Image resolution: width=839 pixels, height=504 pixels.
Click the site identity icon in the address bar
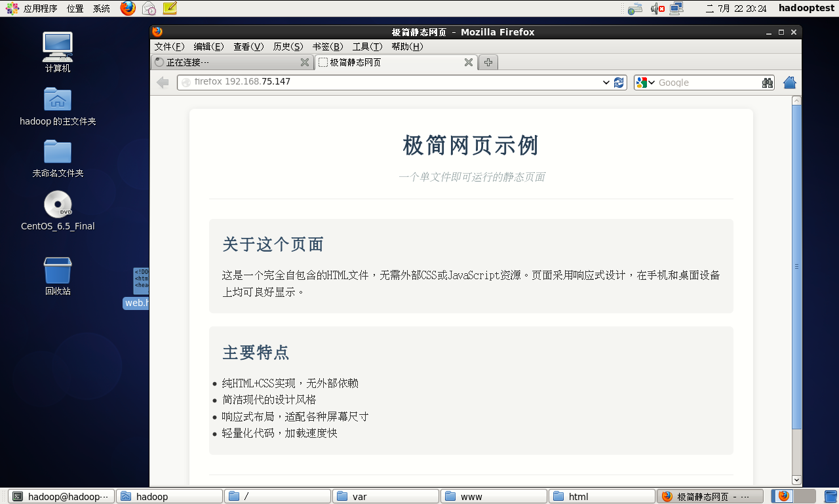(x=186, y=83)
